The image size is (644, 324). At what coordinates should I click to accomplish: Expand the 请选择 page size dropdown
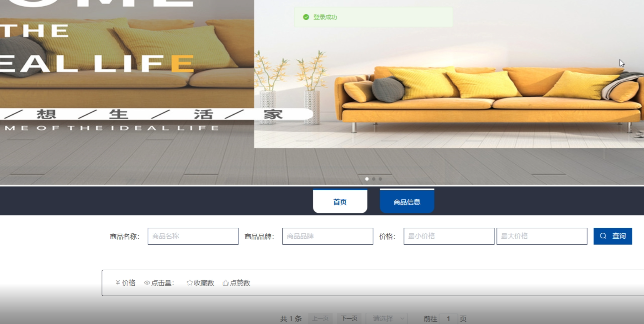(x=386, y=318)
